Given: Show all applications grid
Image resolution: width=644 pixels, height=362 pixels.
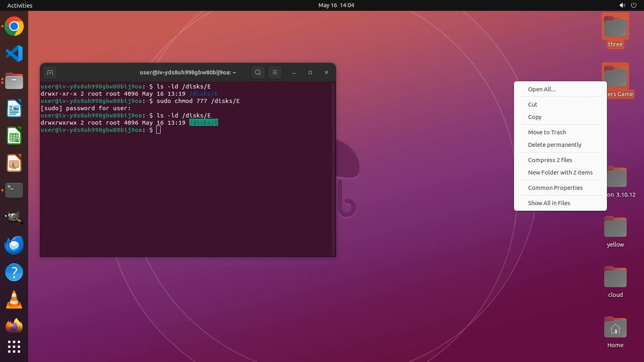Looking at the screenshot, I should tap(14, 346).
